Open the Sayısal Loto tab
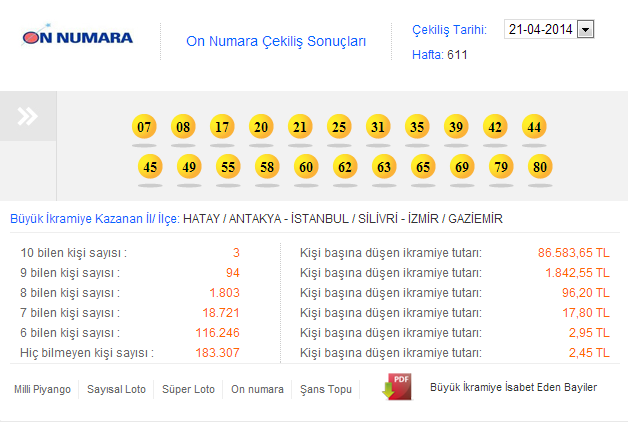Image resolution: width=628 pixels, height=422 pixels. point(116,389)
